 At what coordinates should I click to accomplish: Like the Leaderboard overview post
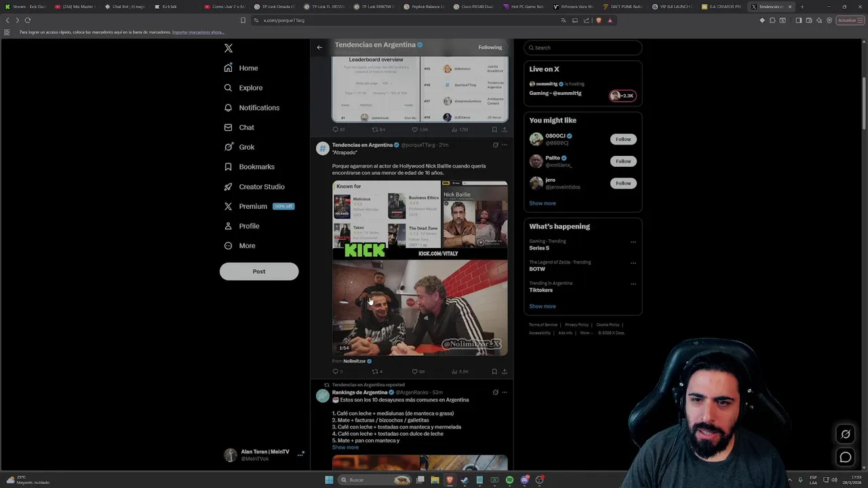click(420, 129)
